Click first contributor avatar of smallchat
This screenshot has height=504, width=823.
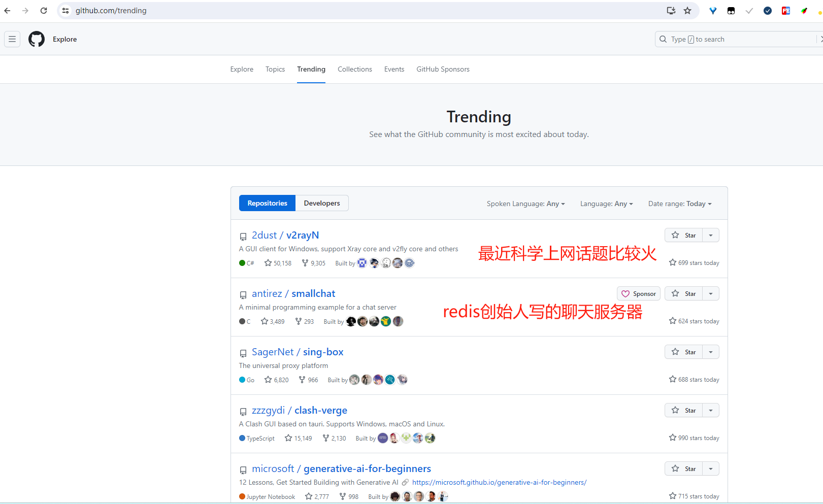[351, 321]
